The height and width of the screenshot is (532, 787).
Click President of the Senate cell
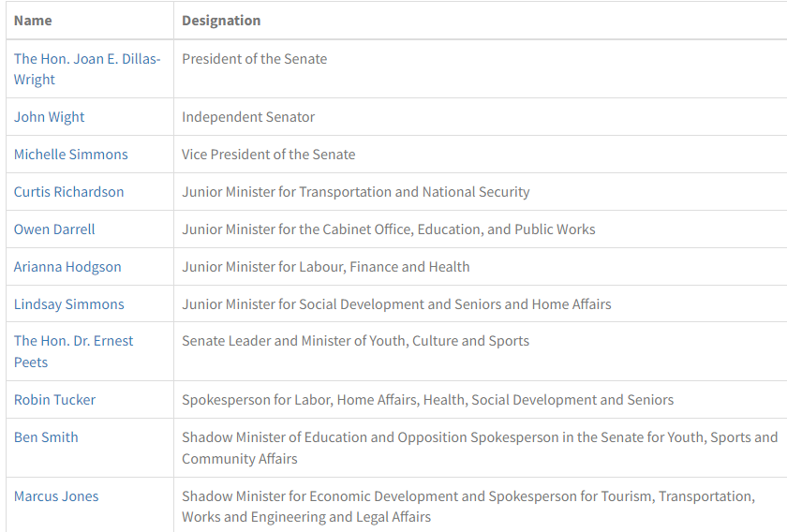(x=254, y=59)
